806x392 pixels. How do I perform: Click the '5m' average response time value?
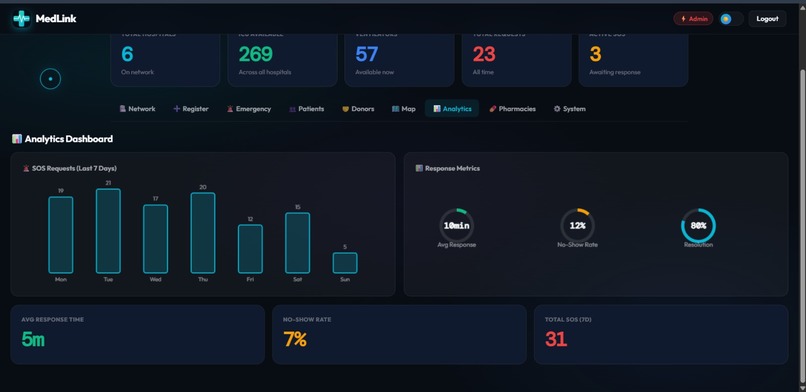[x=33, y=339]
